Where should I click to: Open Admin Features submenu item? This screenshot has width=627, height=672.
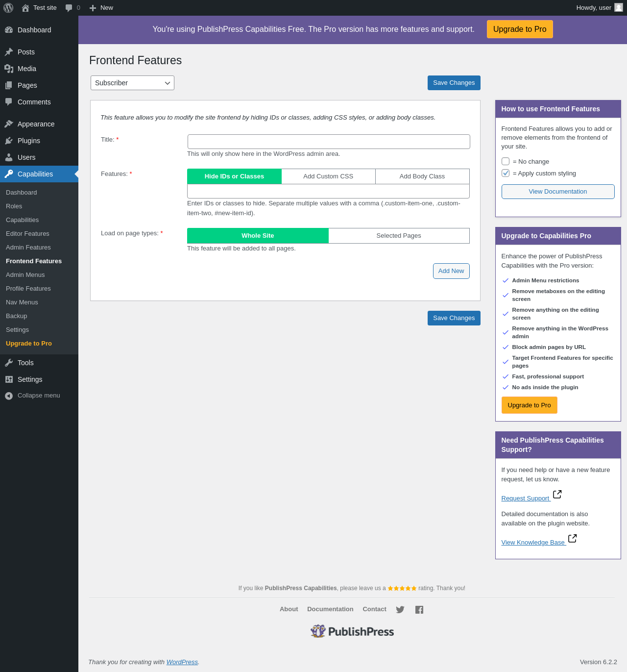click(28, 248)
